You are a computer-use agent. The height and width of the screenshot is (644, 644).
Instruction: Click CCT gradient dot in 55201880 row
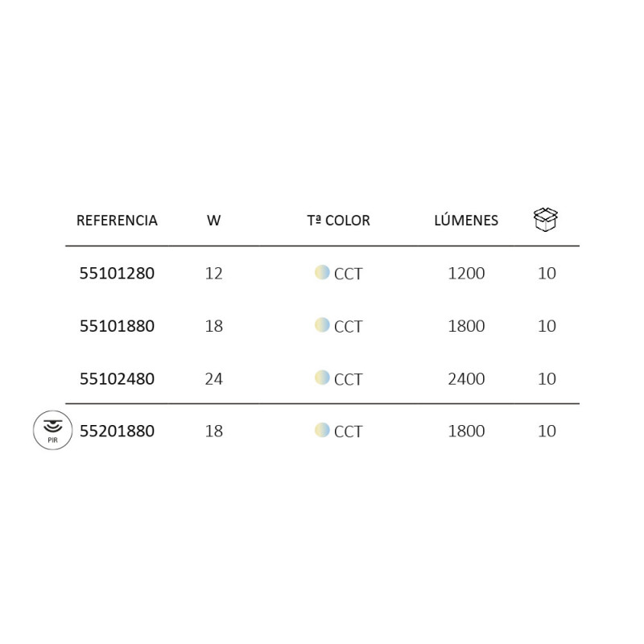pos(323,430)
